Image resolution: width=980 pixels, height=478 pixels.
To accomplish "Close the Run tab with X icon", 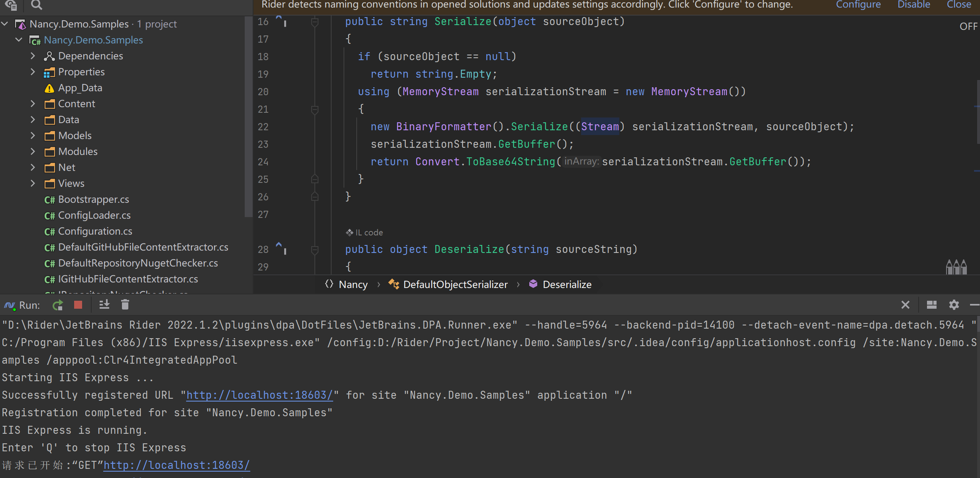I will (905, 305).
